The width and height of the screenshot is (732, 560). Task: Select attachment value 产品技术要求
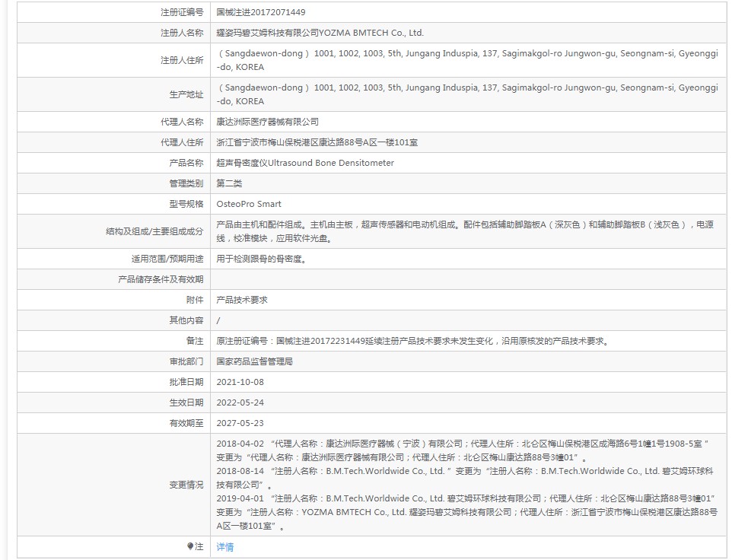[242, 300]
